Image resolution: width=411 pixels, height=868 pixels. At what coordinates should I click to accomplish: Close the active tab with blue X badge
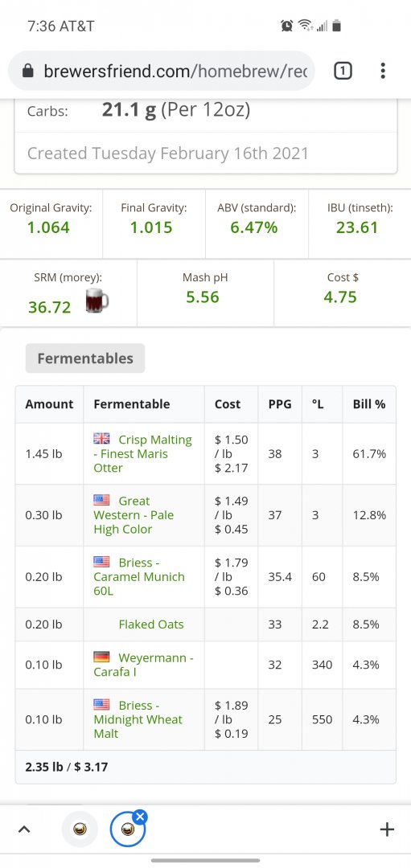coord(140,816)
